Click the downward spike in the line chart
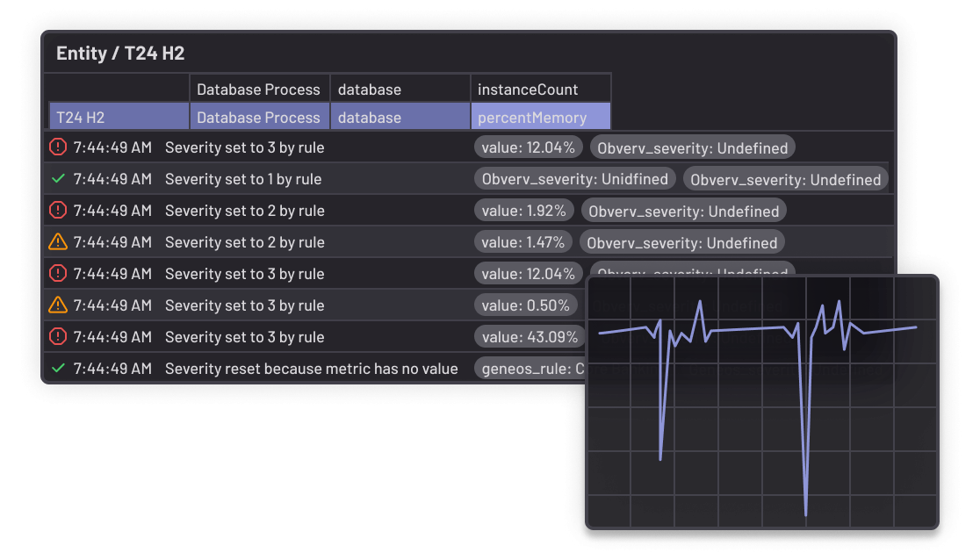 tap(803, 456)
